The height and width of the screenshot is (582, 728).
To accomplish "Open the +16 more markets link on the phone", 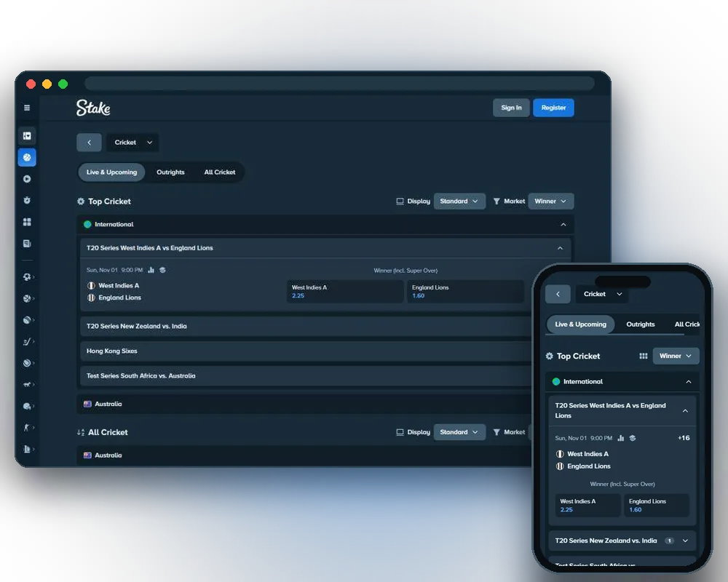I will pyautogui.click(x=684, y=438).
